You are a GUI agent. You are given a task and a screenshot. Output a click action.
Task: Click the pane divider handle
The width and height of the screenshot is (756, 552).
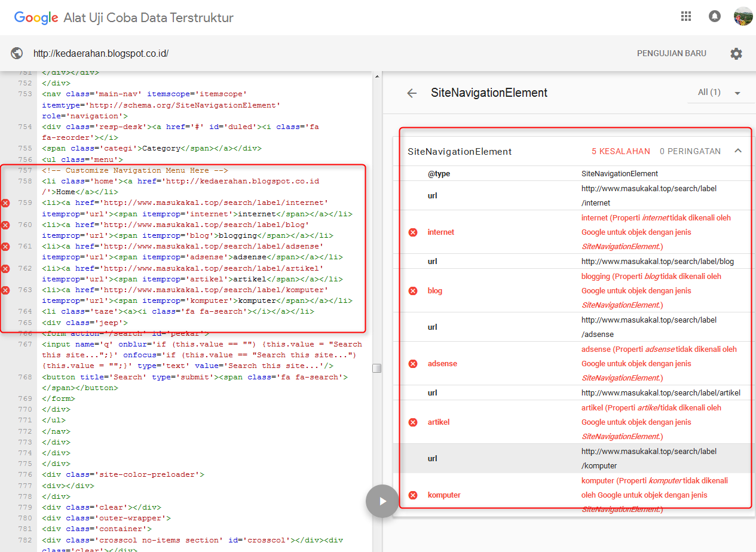377,368
